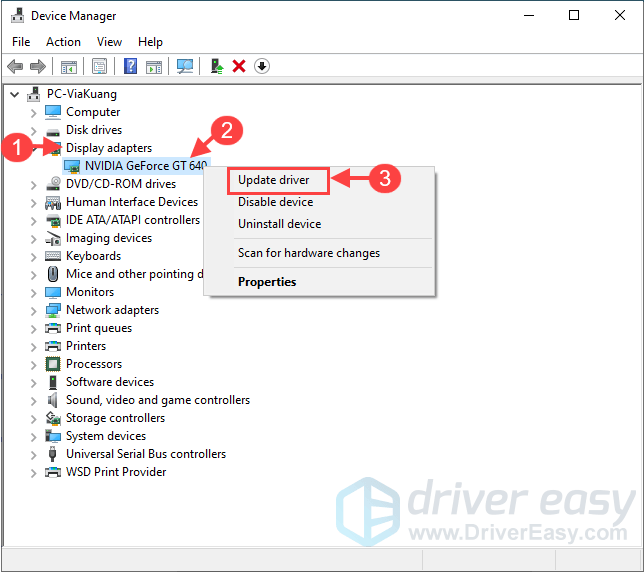This screenshot has height=572, width=644.
Task: Click the Network adapters icon
Action: [x=53, y=310]
